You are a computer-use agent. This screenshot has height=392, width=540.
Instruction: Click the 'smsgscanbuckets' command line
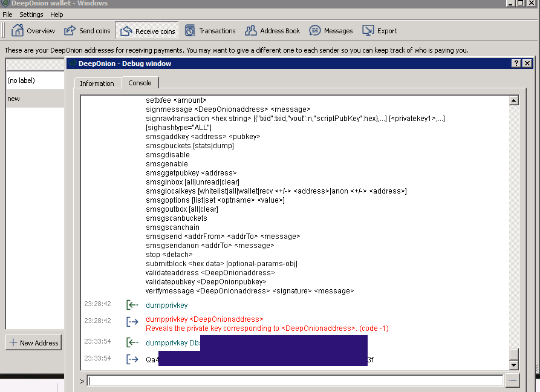click(177, 218)
